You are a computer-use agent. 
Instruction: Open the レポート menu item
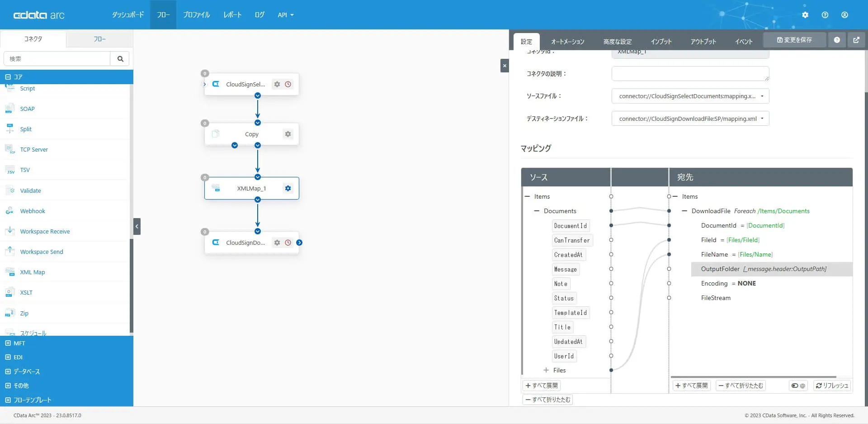(x=232, y=15)
